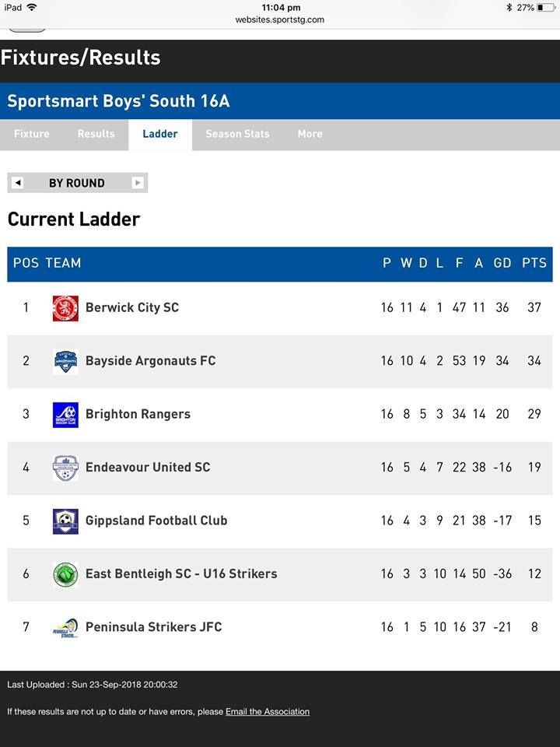This screenshot has height=747, width=560.
Task: Expand the More tab menu
Action: [x=310, y=135]
